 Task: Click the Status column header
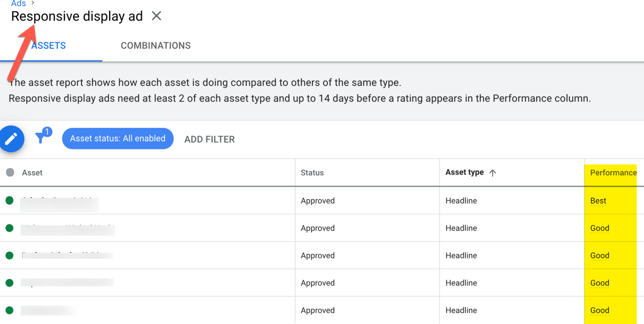[x=312, y=173]
